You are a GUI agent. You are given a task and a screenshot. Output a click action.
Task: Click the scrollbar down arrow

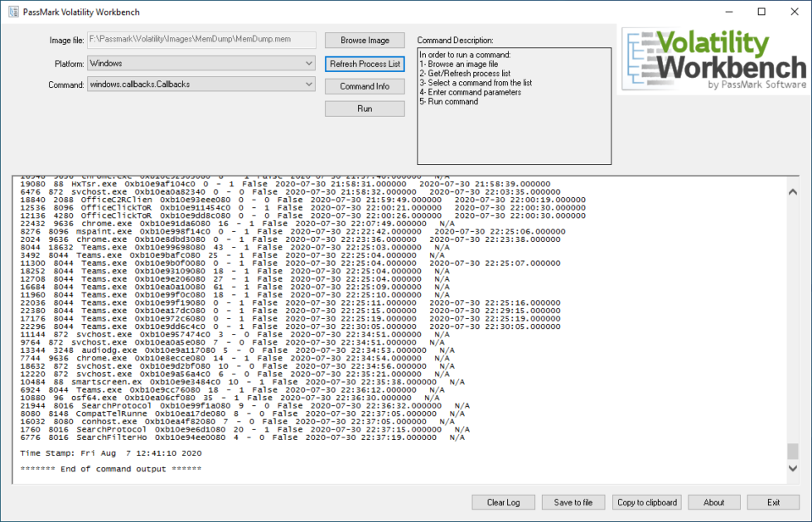click(791, 466)
